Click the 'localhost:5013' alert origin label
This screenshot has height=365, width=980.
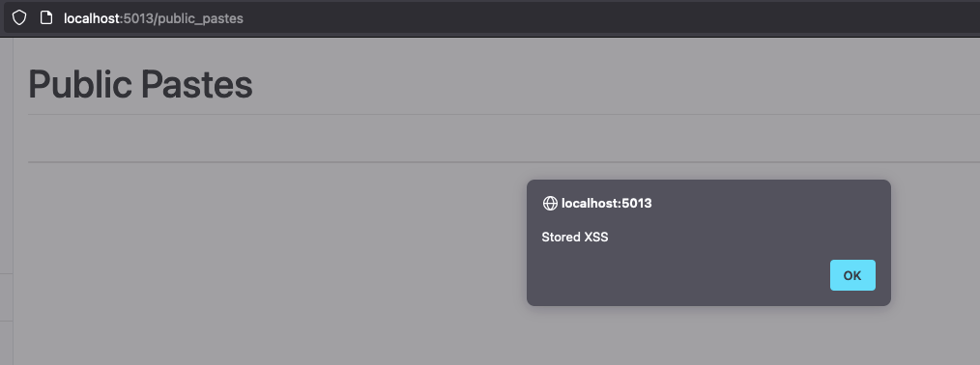(x=606, y=203)
